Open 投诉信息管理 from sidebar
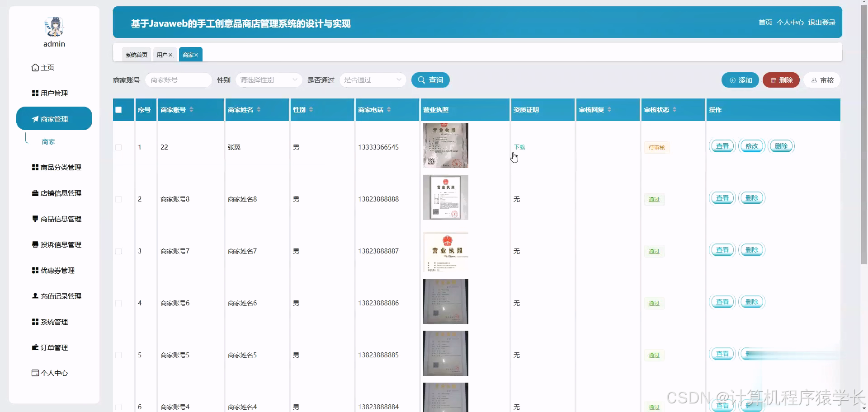This screenshot has width=868, height=412. (60, 244)
